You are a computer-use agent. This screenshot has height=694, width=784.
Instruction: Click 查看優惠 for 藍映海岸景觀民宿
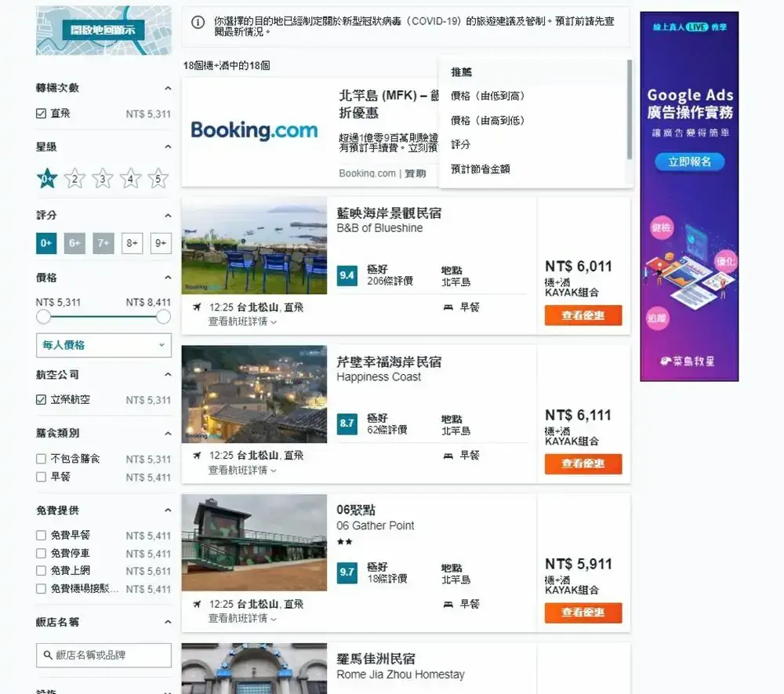583,315
